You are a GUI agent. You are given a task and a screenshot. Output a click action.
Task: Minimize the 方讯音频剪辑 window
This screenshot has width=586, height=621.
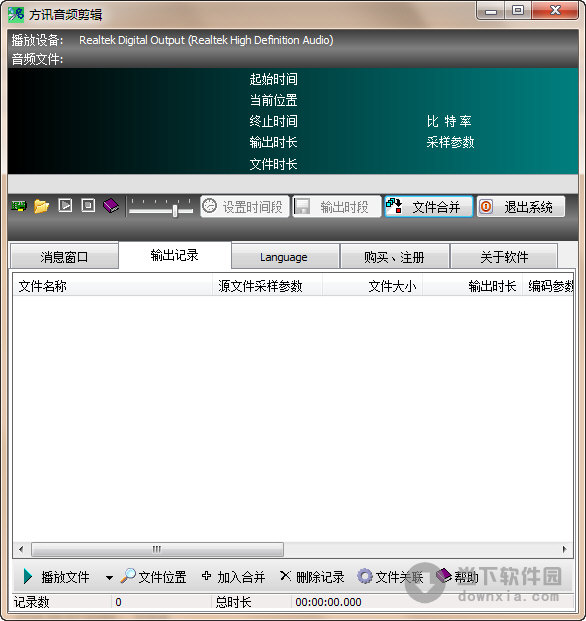491,11
